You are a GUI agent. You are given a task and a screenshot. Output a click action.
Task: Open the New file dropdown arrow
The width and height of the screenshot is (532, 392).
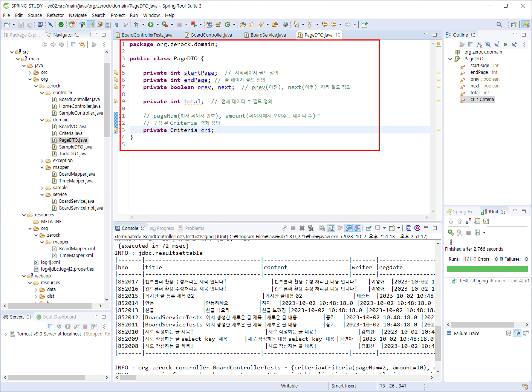pos(14,24)
